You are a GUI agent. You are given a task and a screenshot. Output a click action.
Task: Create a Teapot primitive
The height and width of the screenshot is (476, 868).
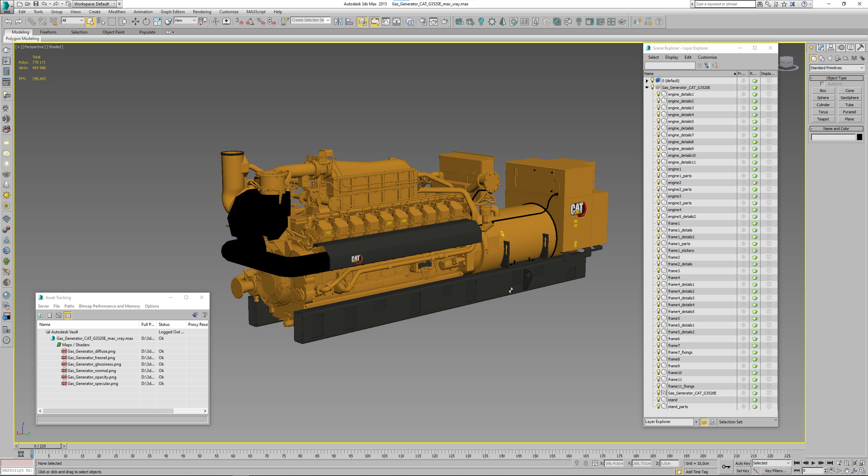pos(823,119)
